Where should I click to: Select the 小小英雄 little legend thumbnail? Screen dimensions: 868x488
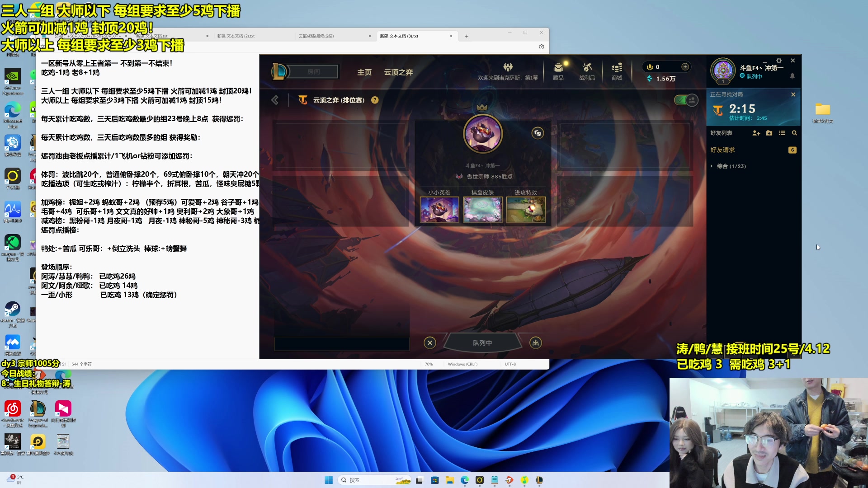[x=439, y=210]
